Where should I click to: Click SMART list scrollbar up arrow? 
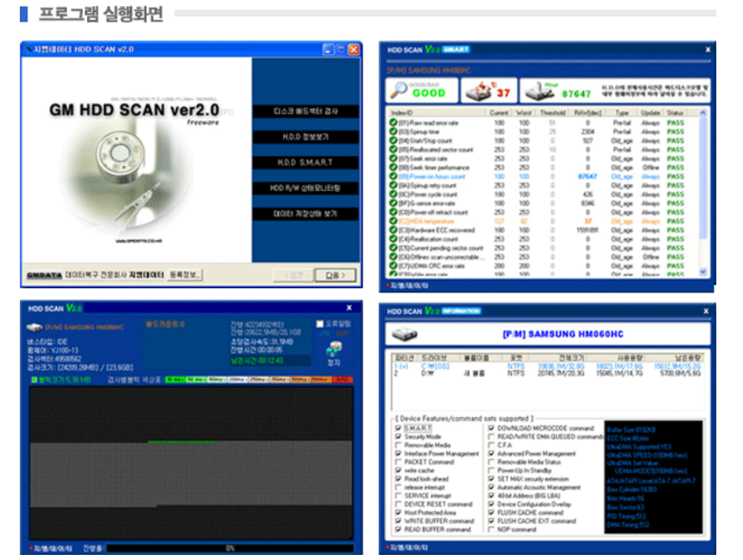703,113
